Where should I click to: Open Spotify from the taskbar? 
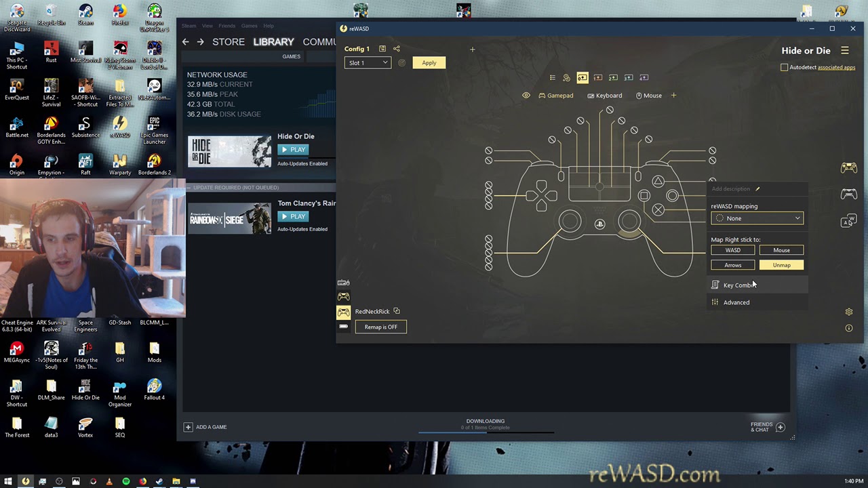(126, 481)
